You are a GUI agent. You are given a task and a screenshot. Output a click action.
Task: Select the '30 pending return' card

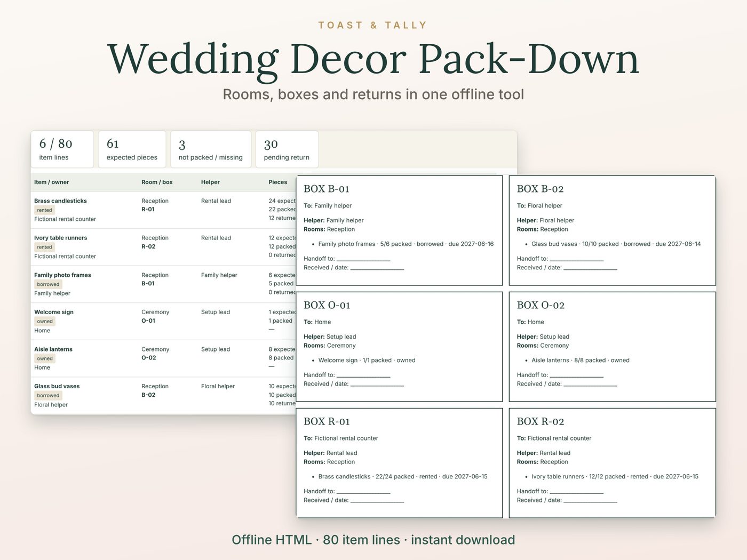(287, 149)
